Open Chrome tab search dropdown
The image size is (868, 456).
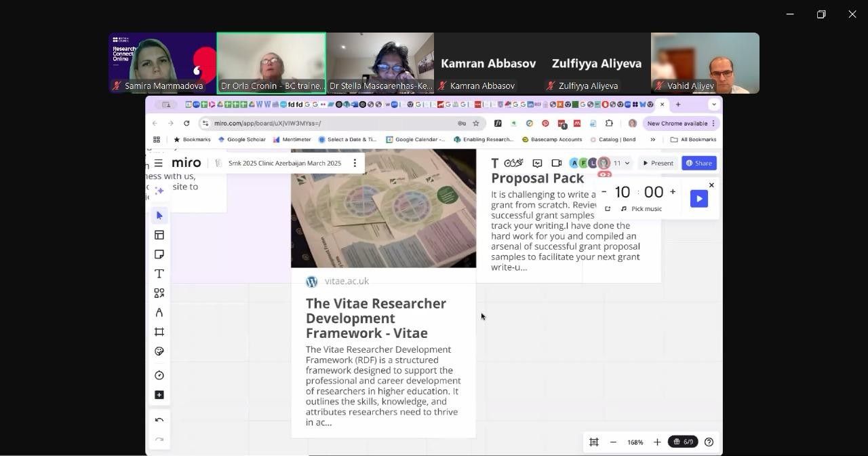pos(713,104)
